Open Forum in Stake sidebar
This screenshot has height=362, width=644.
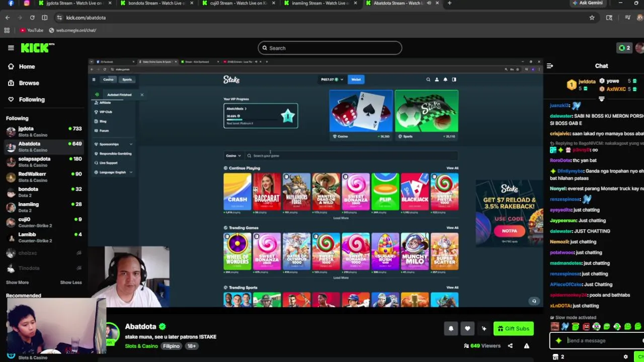101,131
